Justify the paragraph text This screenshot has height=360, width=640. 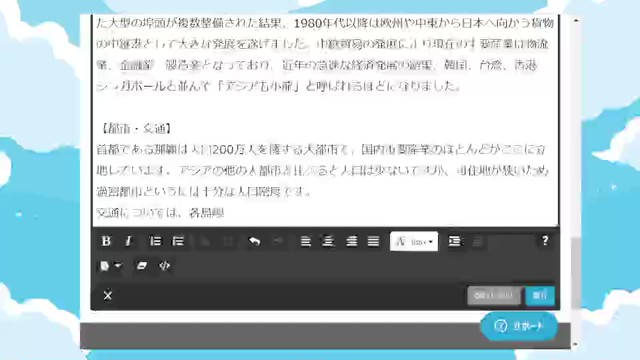pos(373,241)
